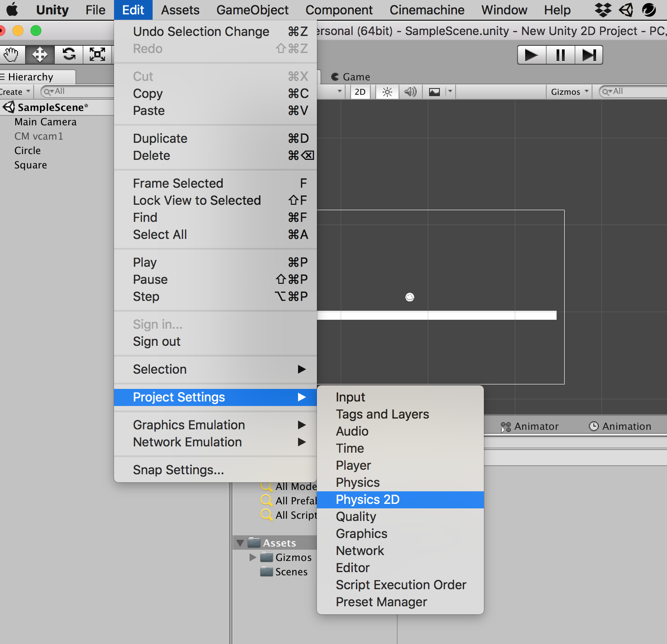Click the scene view search field

[x=633, y=92]
